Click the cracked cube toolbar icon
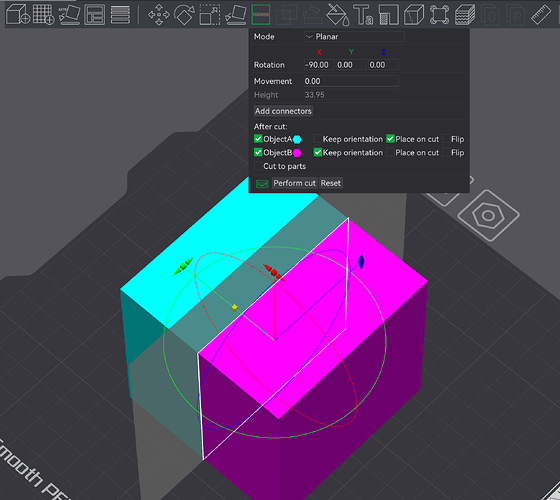 click(x=414, y=15)
